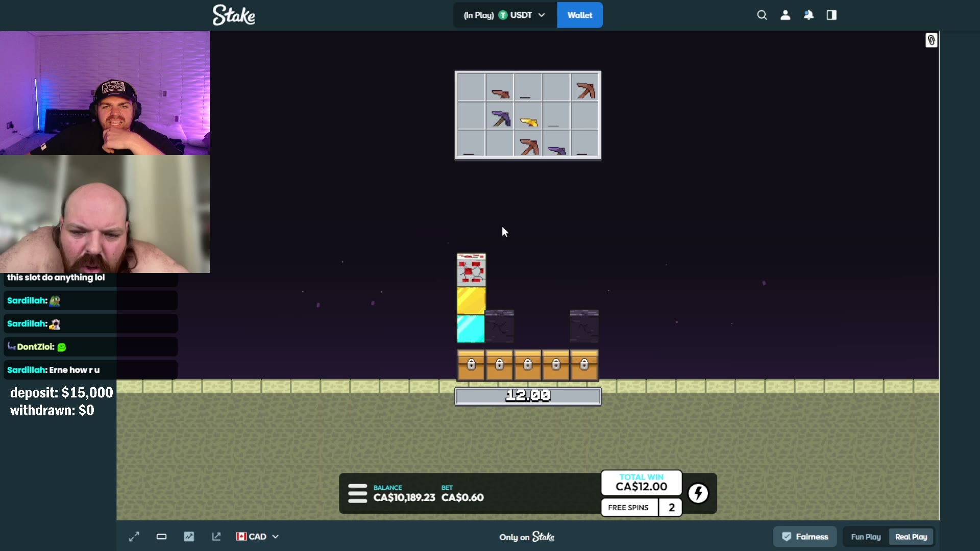
Task: Click the green USDT coin icon
Action: coord(503,15)
